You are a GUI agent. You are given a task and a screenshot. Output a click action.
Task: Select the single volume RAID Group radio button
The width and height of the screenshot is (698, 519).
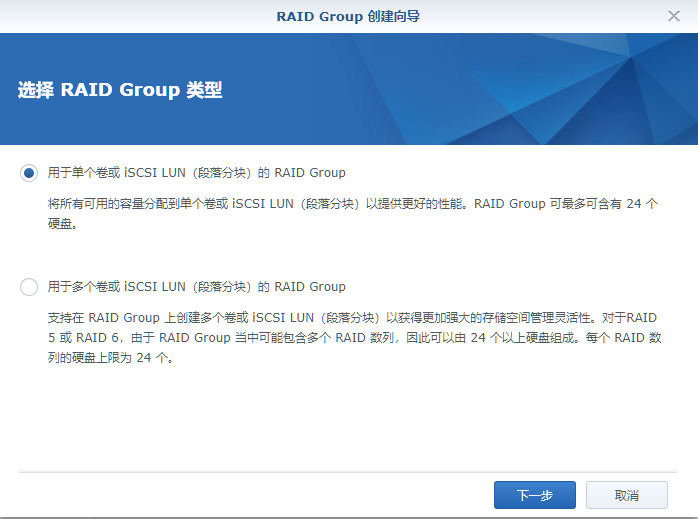coord(29,173)
